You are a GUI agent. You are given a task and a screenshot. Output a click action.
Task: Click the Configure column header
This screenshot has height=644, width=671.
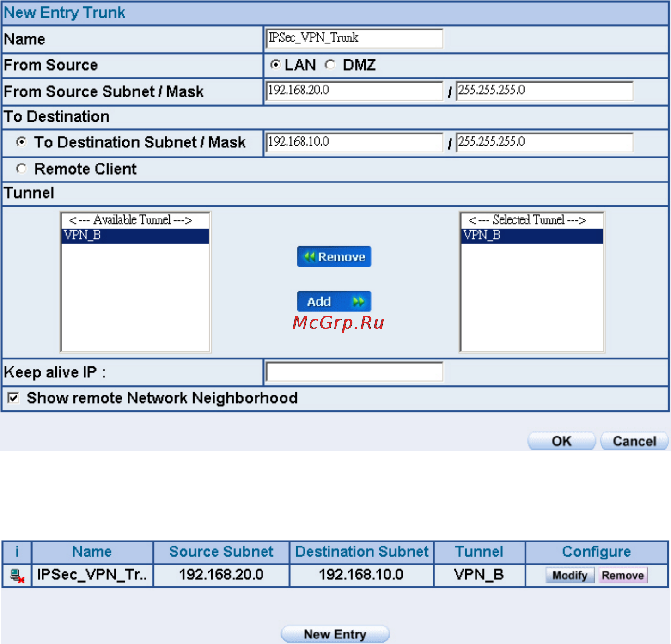tap(597, 552)
